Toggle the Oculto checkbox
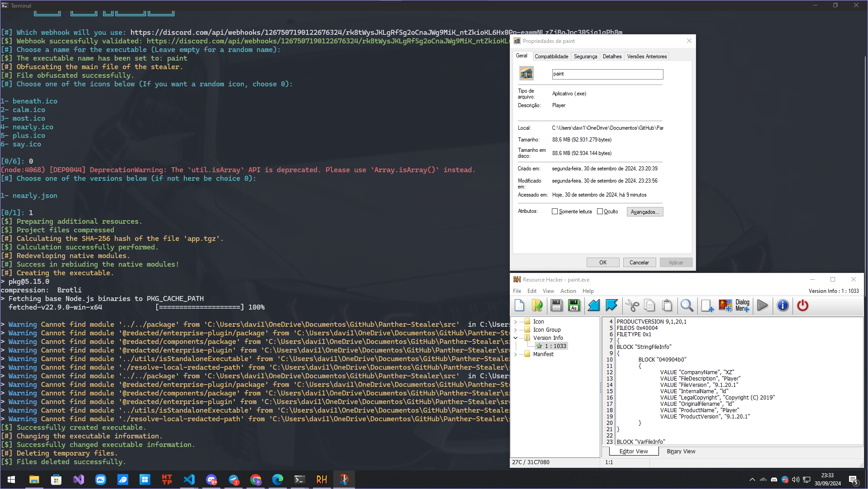The height and width of the screenshot is (489, 868). pos(600,212)
